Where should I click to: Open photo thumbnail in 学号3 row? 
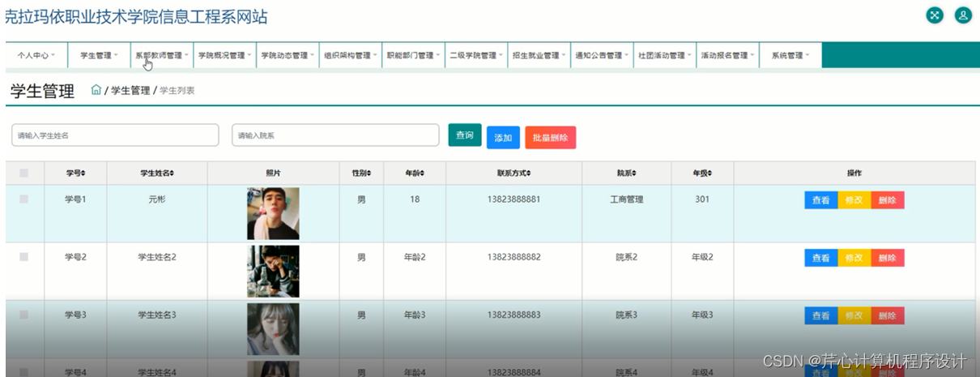[273, 329]
